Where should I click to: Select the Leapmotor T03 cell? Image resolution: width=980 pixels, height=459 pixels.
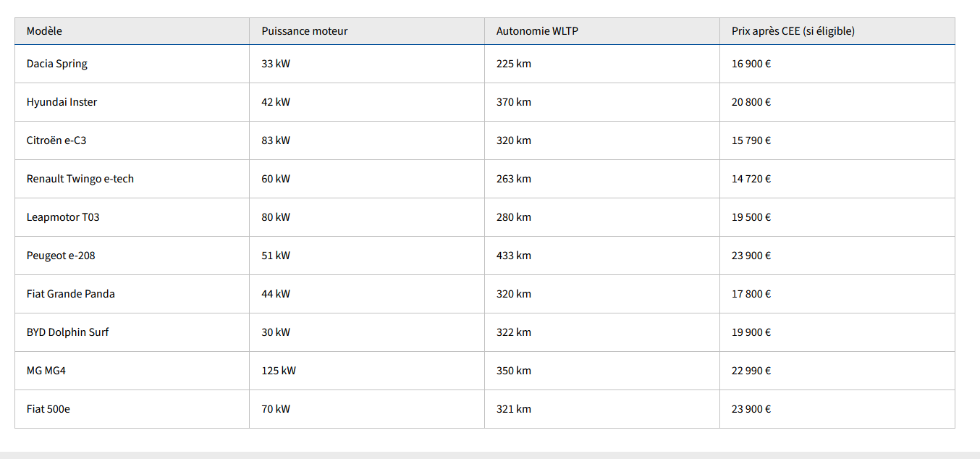[63, 217]
